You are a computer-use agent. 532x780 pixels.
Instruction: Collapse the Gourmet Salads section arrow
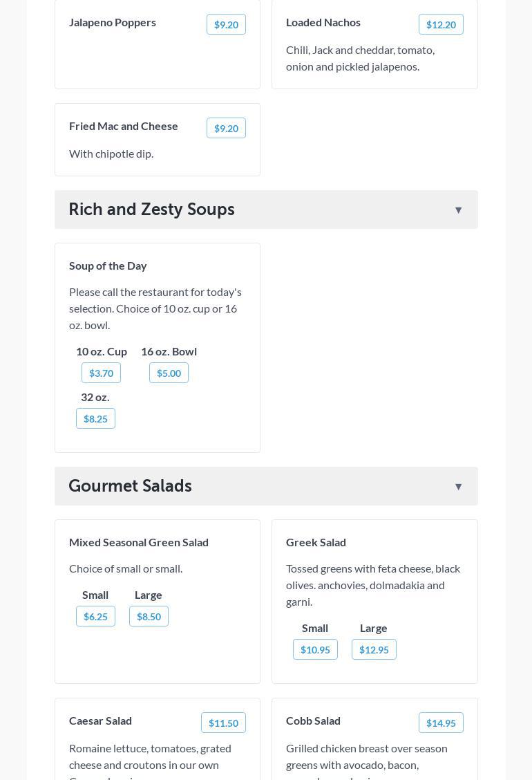click(x=458, y=487)
